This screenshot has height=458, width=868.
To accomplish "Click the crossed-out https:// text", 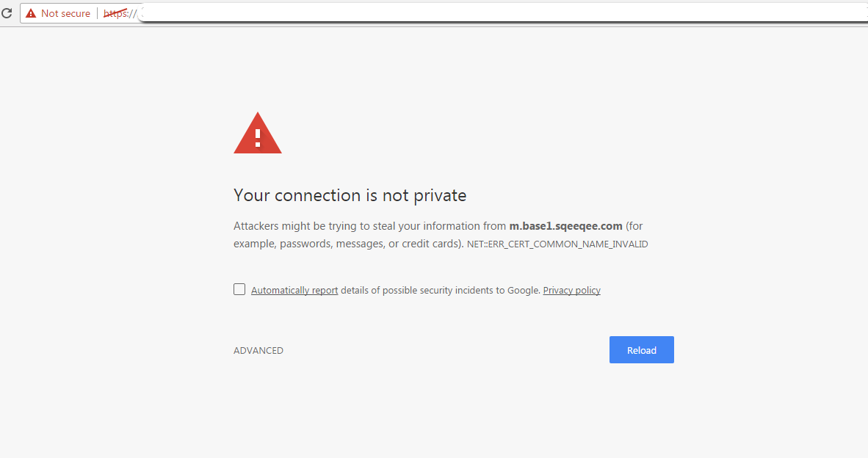I will pos(120,13).
